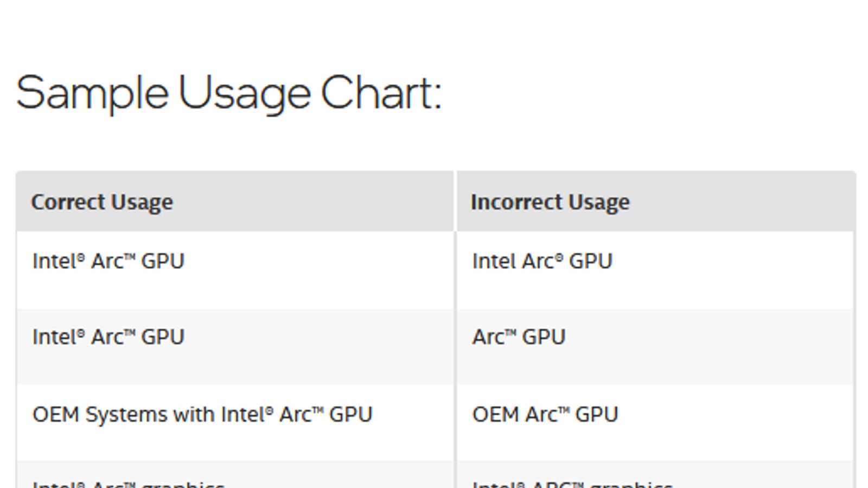This screenshot has width=868, height=488.
Task: Click the cut-off "Intel® Arc™ graphics" correct entry
Action: pos(128,484)
